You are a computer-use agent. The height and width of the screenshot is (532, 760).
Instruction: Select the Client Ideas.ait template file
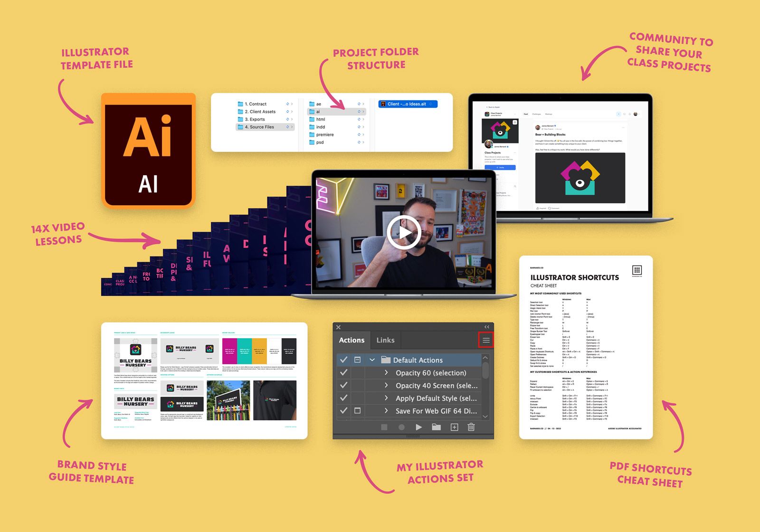tap(408, 104)
